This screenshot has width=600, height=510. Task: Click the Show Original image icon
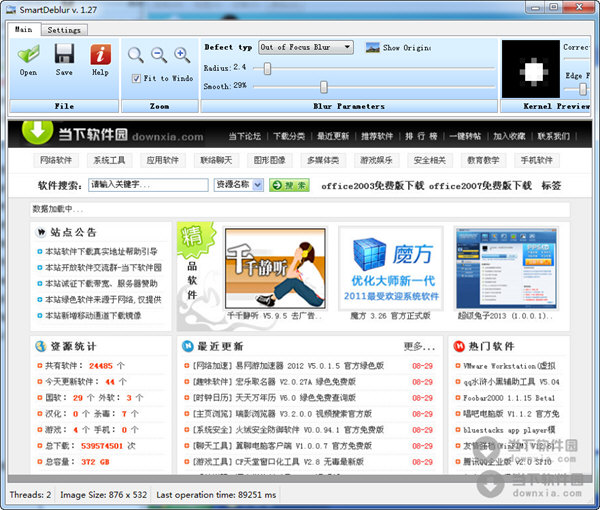point(373,47)
